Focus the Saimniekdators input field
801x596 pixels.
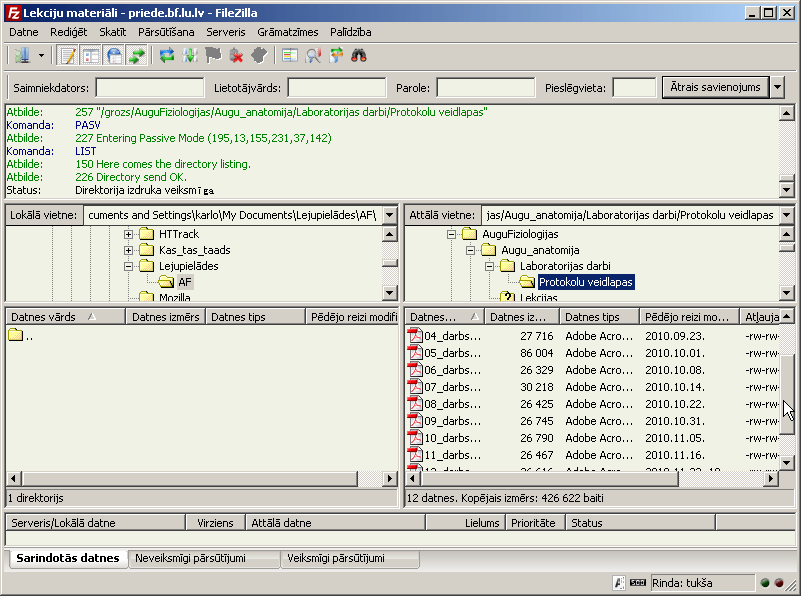(150, 87)
